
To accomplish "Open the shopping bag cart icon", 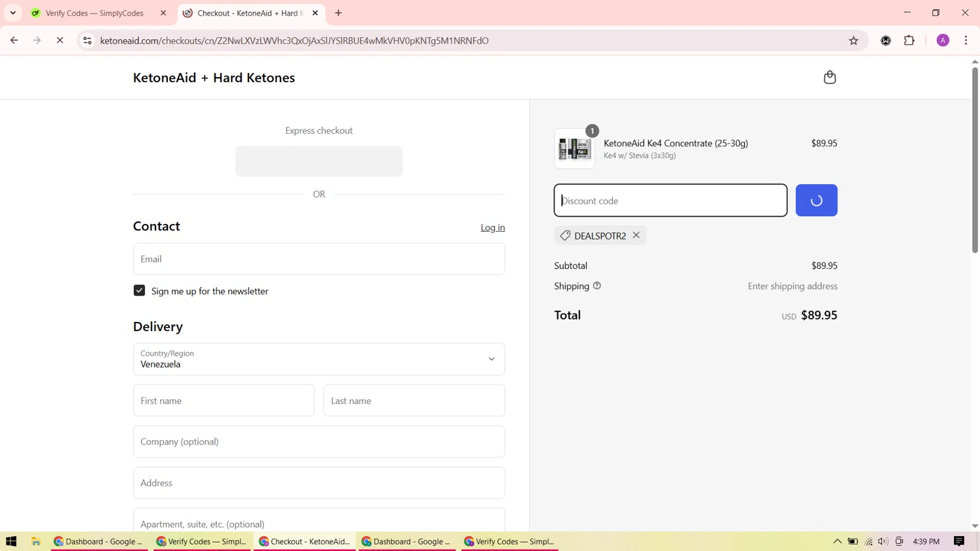I will coord(830,77).
